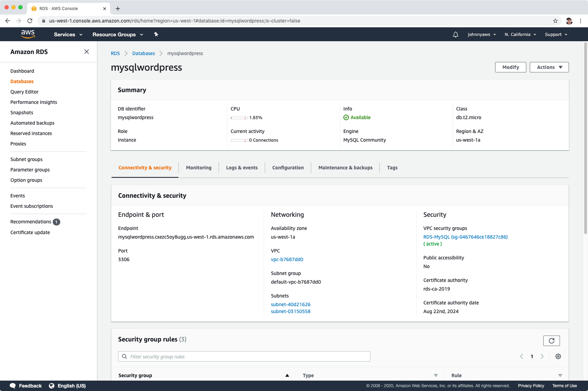Open Dashboard in the sidebar
588x391 pixels.
pyautogui.click(x=22, y=71)
